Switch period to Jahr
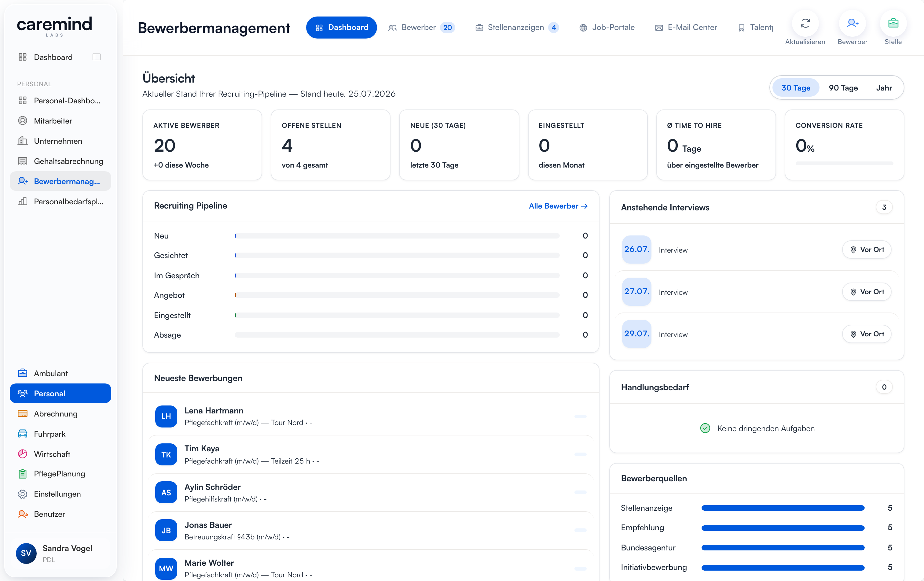 (884, 87)
